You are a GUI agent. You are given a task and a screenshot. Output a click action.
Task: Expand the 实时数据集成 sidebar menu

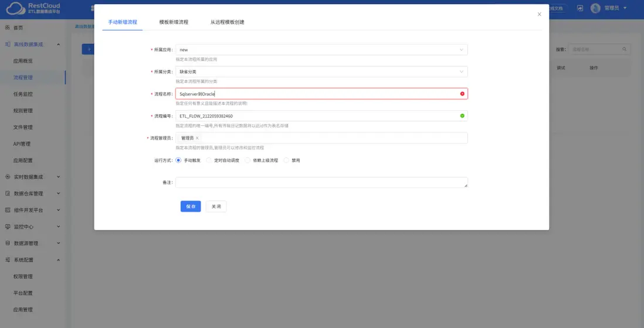(33, 177)
